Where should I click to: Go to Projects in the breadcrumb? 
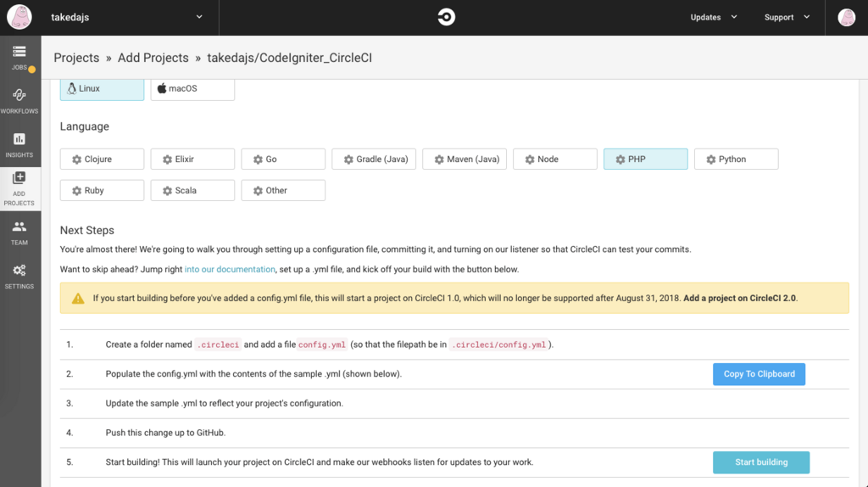76,58
